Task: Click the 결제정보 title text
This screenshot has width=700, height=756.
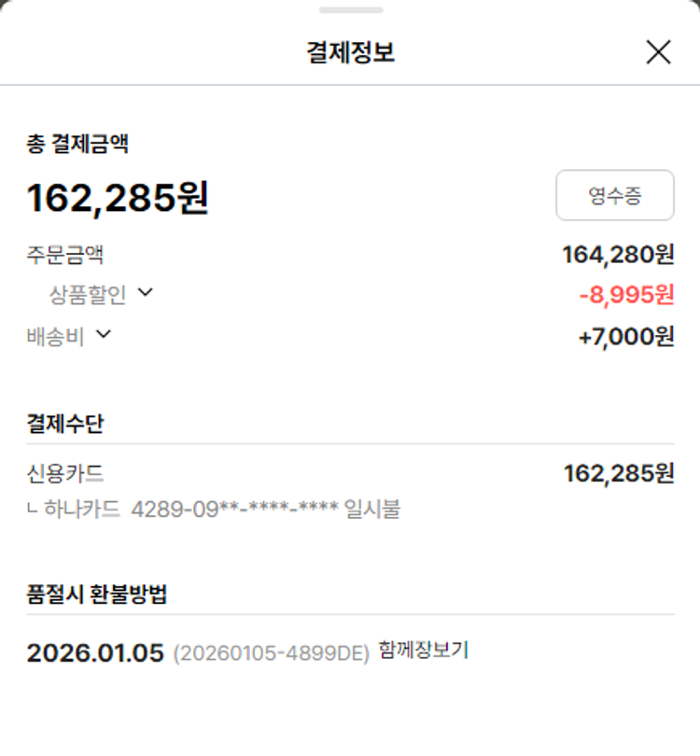Action: (350, 52)
